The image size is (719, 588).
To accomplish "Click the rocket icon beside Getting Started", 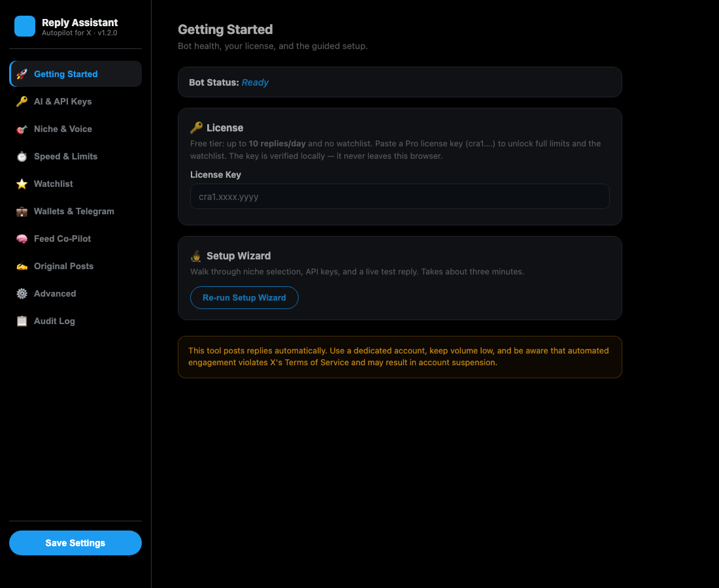I will (22, 74).
